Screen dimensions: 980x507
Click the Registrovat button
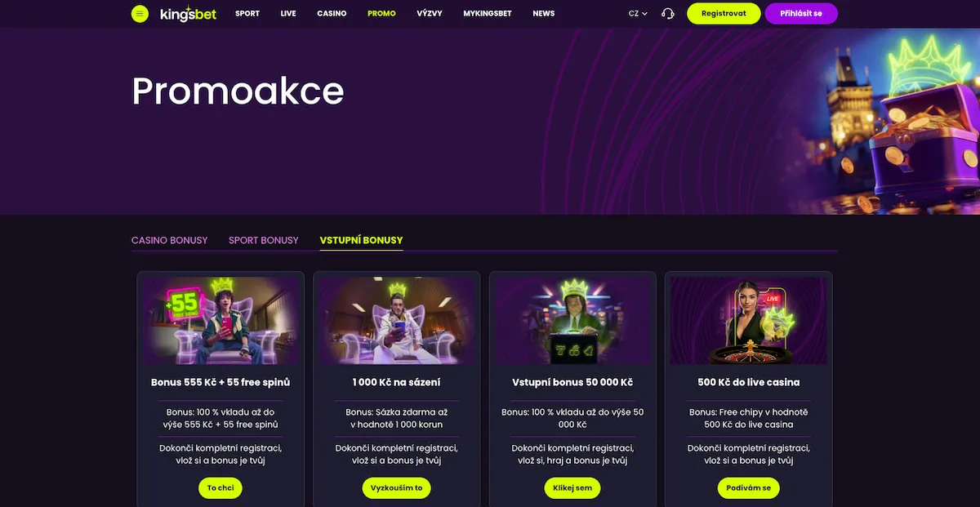click(x=724, y=14)
